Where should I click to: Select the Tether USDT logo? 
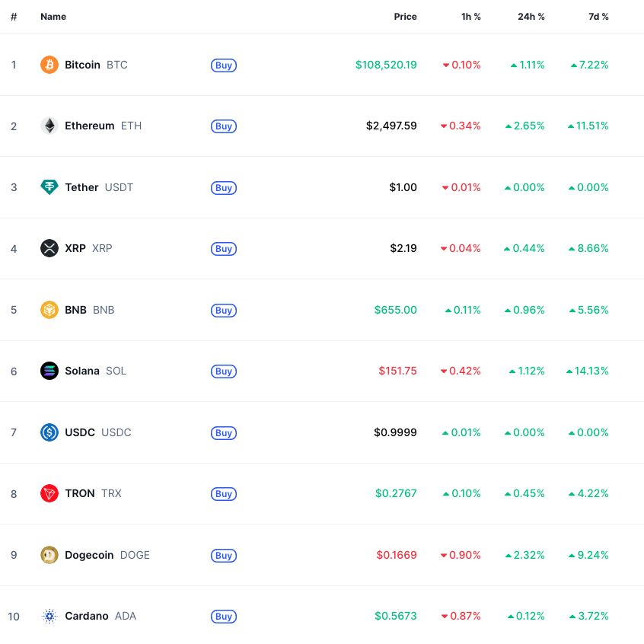pyautogui.click(x=49, y=187)
